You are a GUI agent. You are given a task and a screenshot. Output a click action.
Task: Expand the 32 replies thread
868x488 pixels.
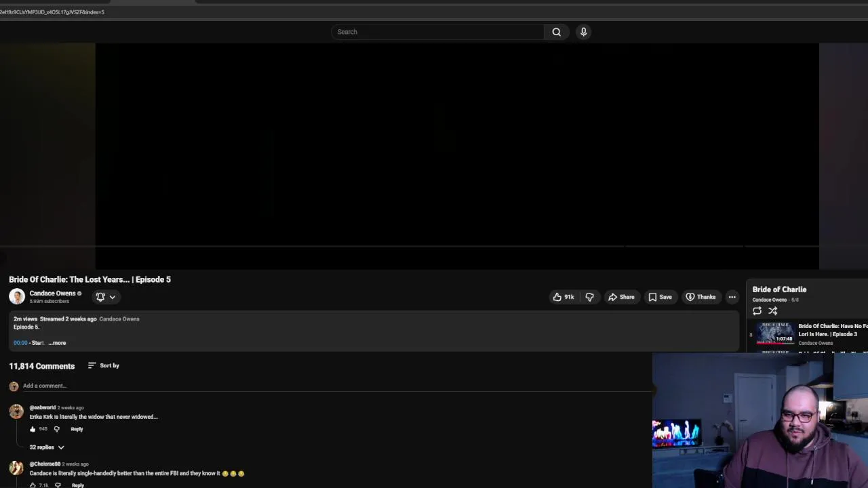[x=47, y=447]
